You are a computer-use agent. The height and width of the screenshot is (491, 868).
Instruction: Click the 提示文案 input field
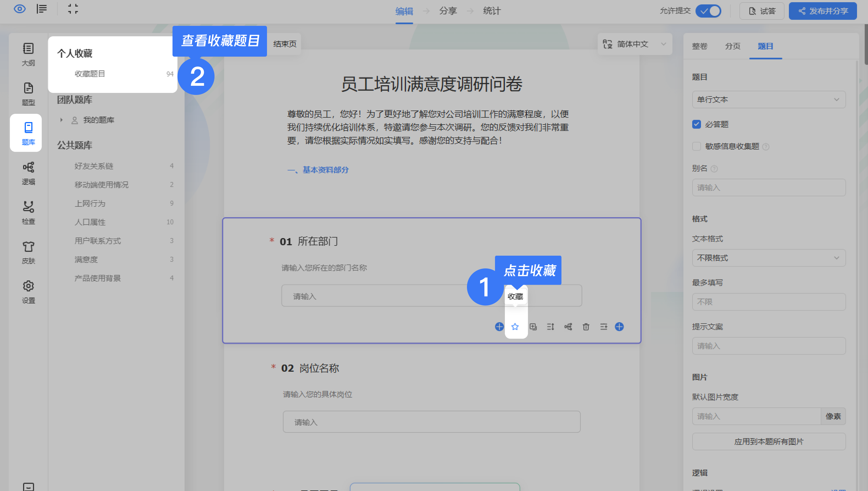[x=769, y=346]
